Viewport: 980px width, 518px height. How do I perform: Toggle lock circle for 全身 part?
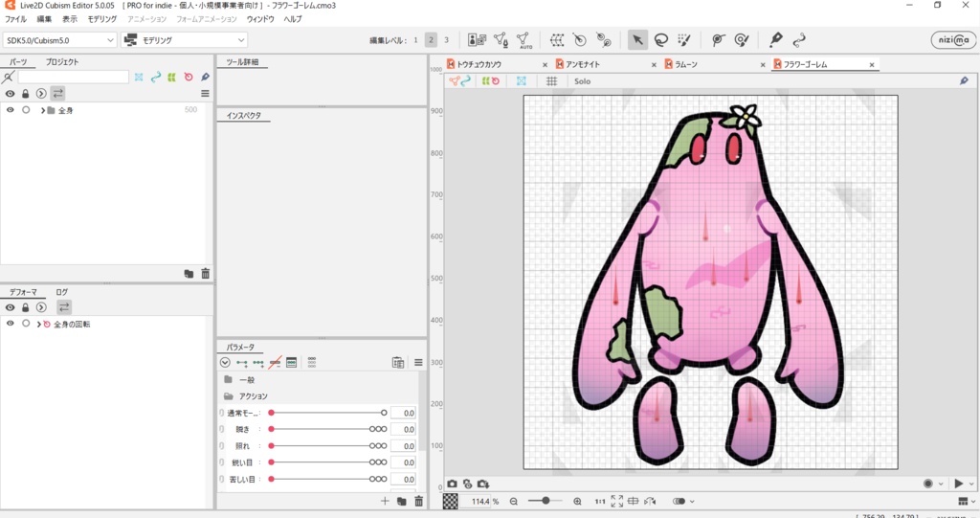(x=26, y=110)
